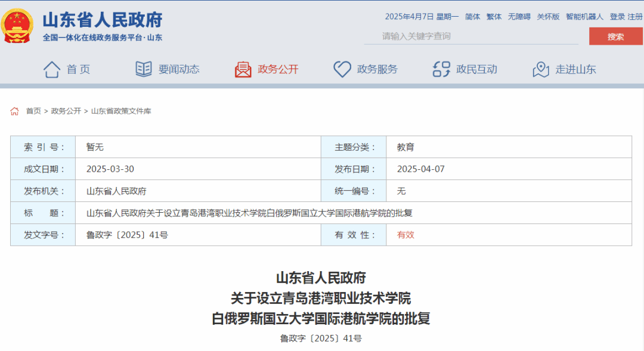
Task: Click the national emblem logo
Action: [18, 26]
